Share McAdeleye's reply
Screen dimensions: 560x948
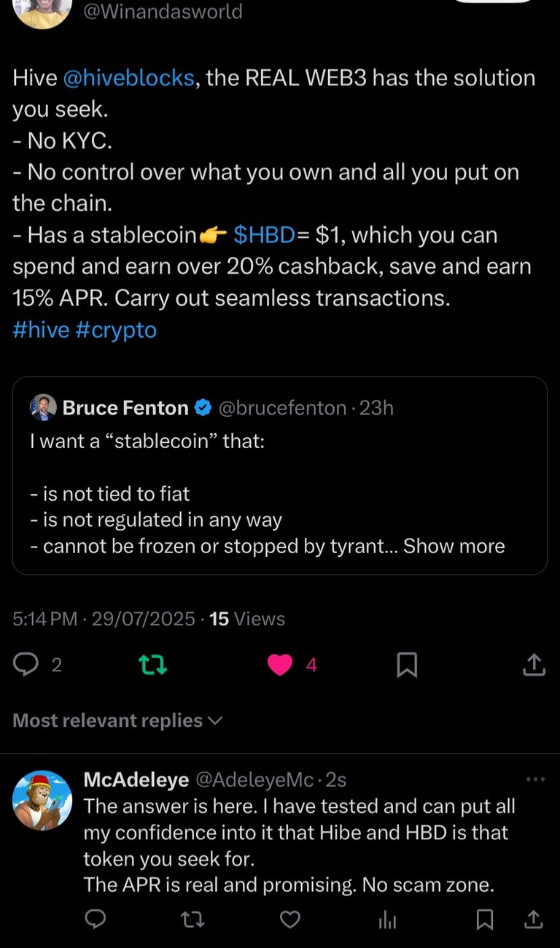[x=534, y=920]
